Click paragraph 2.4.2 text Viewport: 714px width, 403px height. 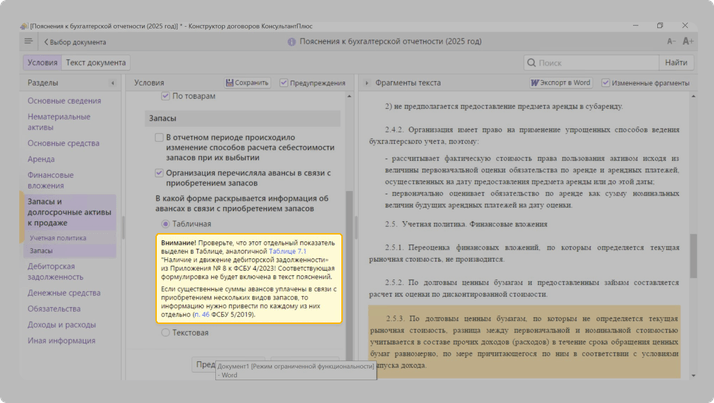524,135
